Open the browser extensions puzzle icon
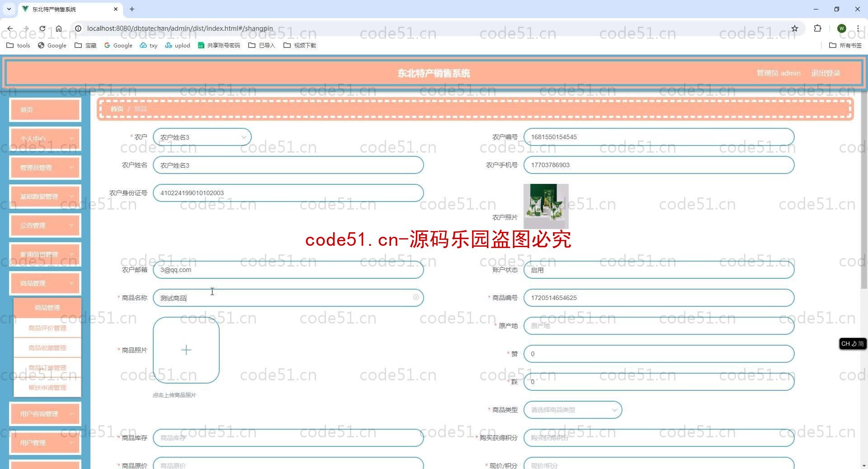 coord(817,28)
